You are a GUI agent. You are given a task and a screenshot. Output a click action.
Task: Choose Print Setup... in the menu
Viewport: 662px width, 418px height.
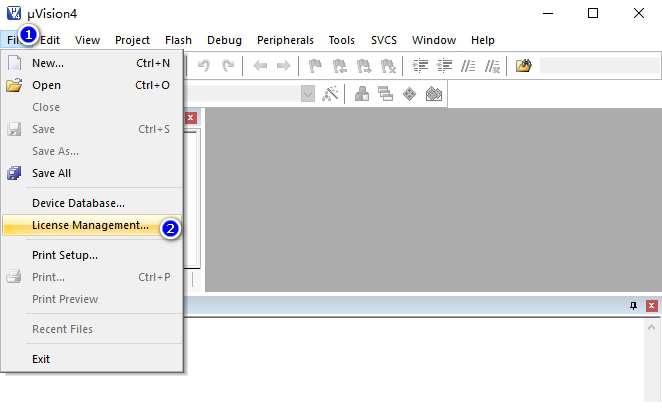pos(92,255)
